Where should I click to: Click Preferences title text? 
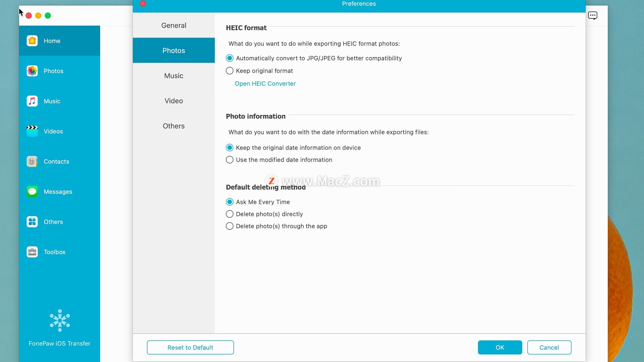(x=359, y=4)
